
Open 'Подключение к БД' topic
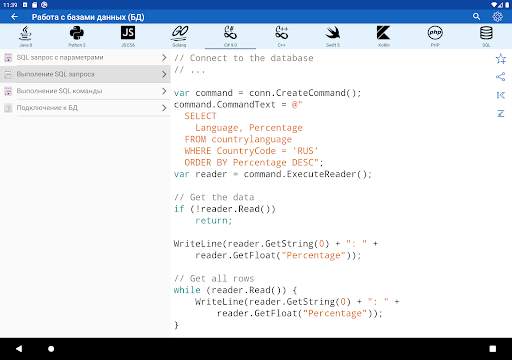(x=85, y=108)
